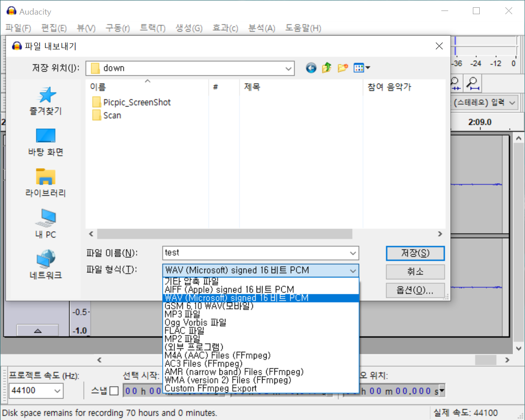Open the 생성(G) menu
Image resolution: width=525 pixels, height=420 pixels.
pos(189,28)
